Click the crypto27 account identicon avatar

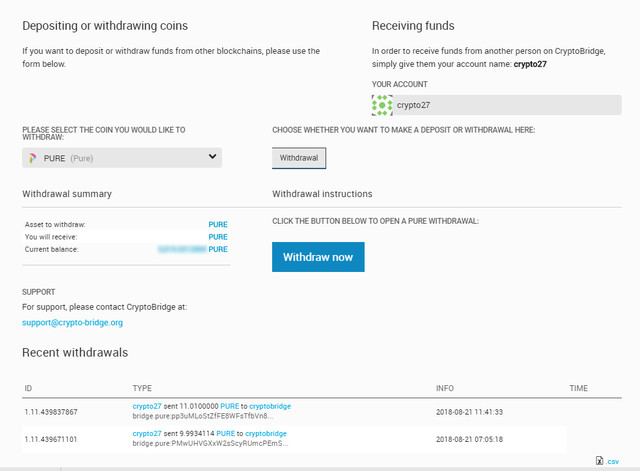(x=382, y=105)
